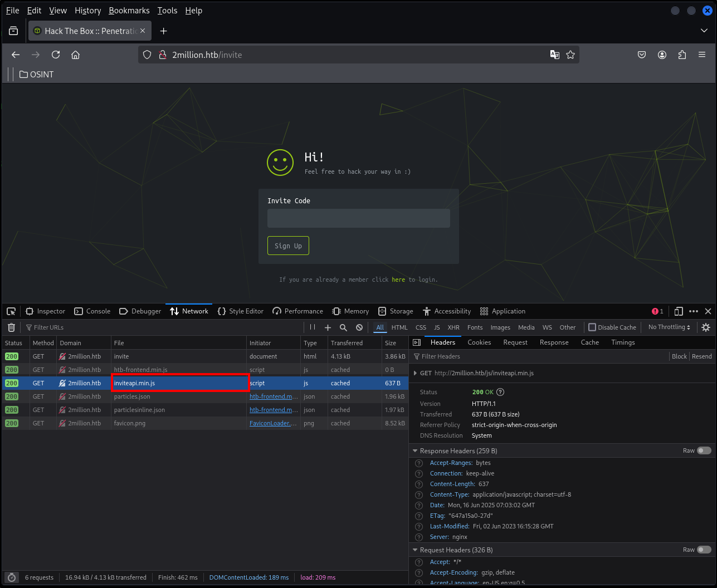Toggle Raw for Request Headers
The height and width of the screenshot is (588, 717).
[x=704, y=550]
